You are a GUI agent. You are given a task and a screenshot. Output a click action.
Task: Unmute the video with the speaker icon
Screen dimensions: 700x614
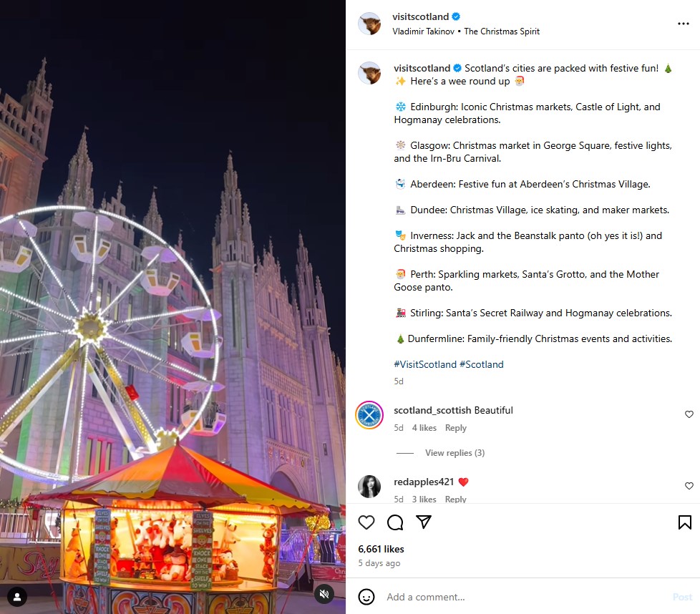[324, 594]
